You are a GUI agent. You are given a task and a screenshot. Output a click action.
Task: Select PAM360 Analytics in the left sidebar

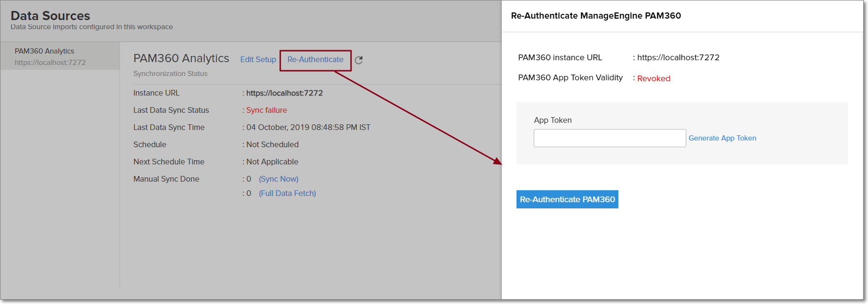[x=44, y=51]
